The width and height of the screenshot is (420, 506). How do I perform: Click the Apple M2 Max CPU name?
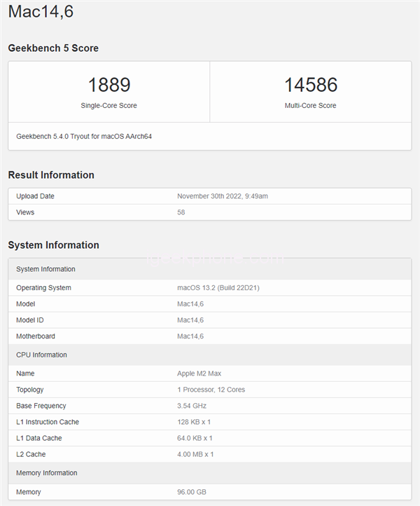point(201,374)
